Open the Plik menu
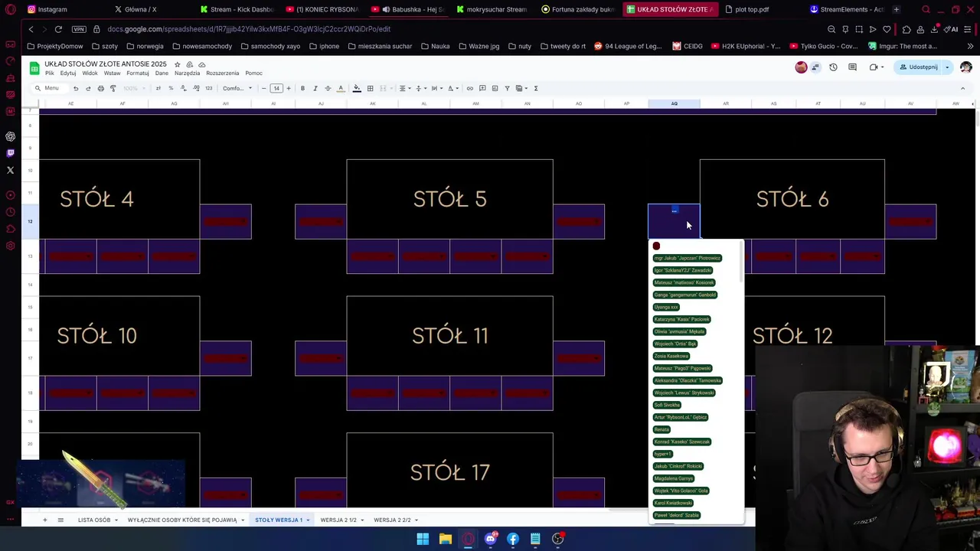 point(49,73)
